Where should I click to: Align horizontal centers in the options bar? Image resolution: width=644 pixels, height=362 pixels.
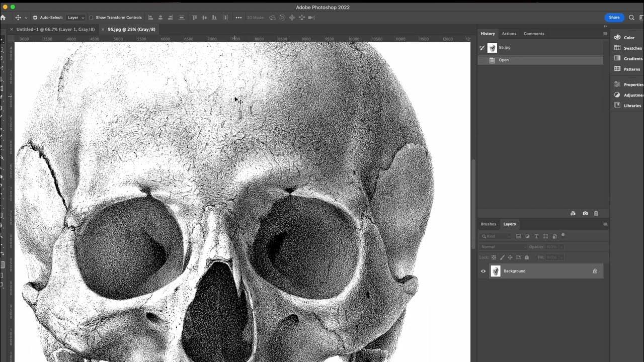coord(160,18)
